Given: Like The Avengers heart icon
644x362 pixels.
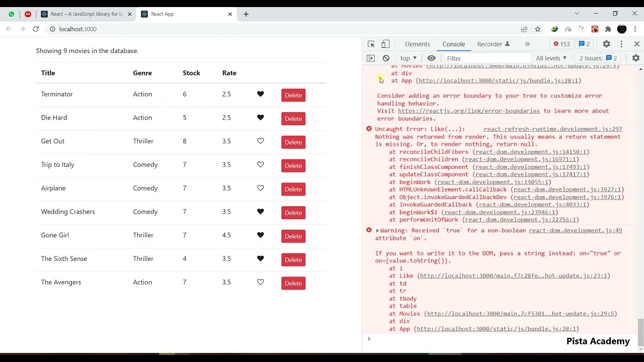Looking at the screenshot, I should click(x=260, y=283).
